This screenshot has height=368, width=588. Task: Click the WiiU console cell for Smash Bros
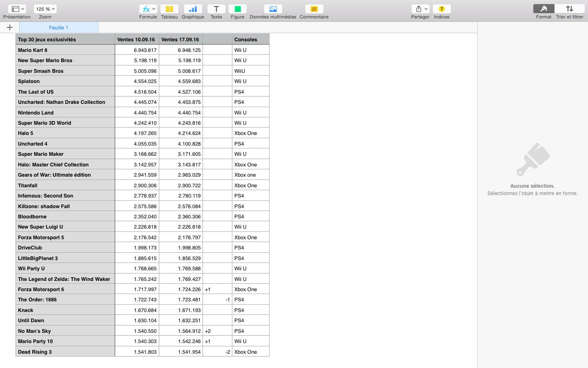point(251,71)
